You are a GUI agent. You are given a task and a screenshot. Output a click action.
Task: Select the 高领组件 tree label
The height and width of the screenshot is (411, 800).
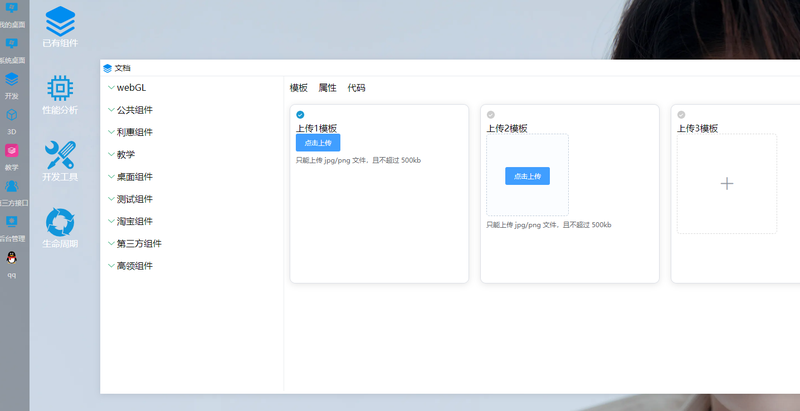[135, 266]
